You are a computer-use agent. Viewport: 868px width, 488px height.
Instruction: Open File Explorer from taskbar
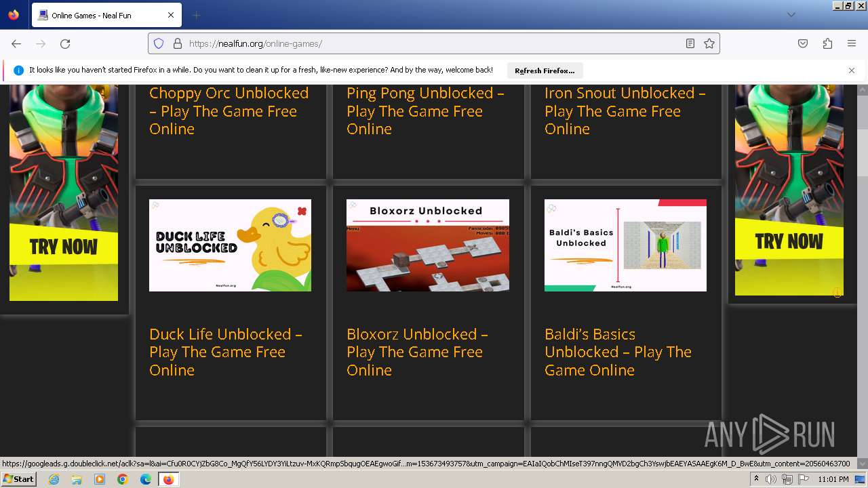[x=77, y=479]
